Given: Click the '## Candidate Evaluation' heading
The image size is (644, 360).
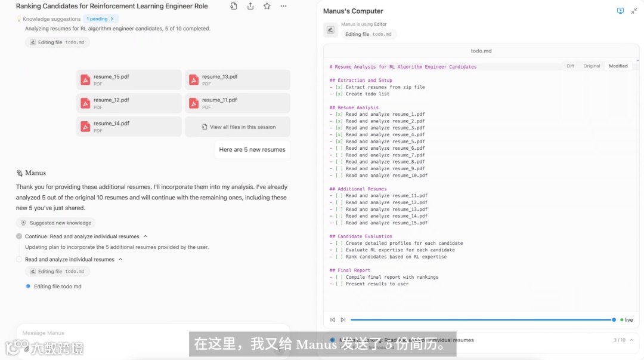Looking at the screenshot, I should pyautogui.click(x=361, y=236).
